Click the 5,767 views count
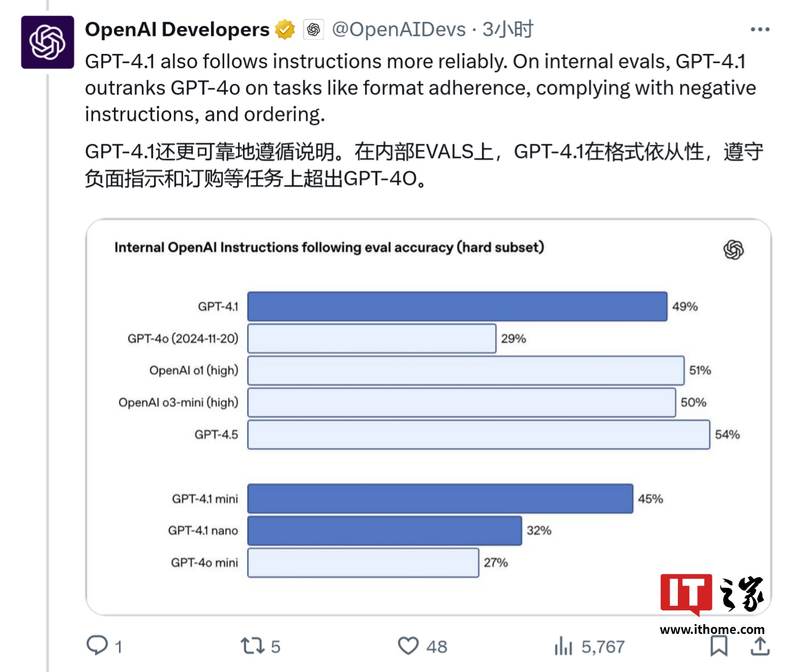 pos(603,646)
